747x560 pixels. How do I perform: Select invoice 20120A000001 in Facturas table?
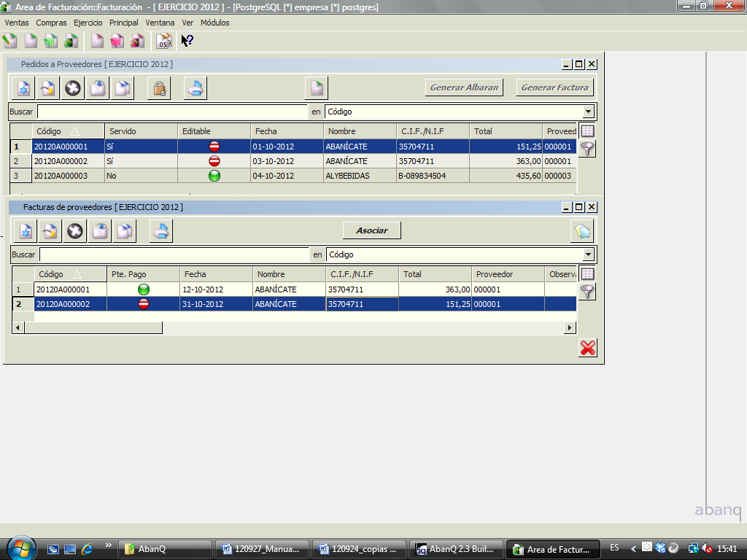[294, 289]
